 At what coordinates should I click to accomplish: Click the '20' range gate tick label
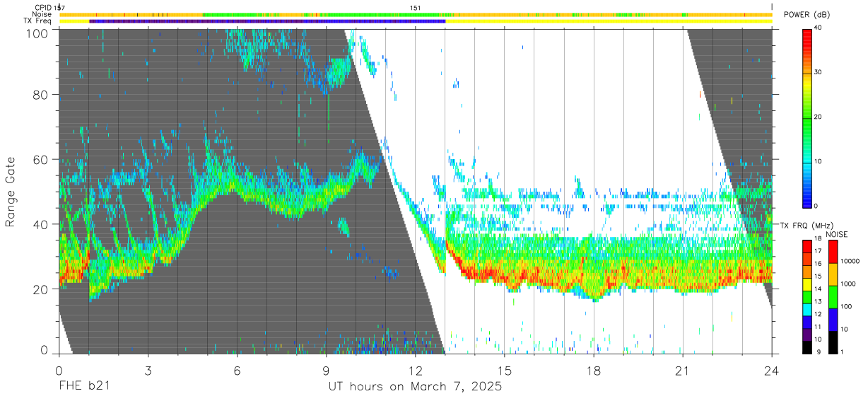(x=42, y=289)
